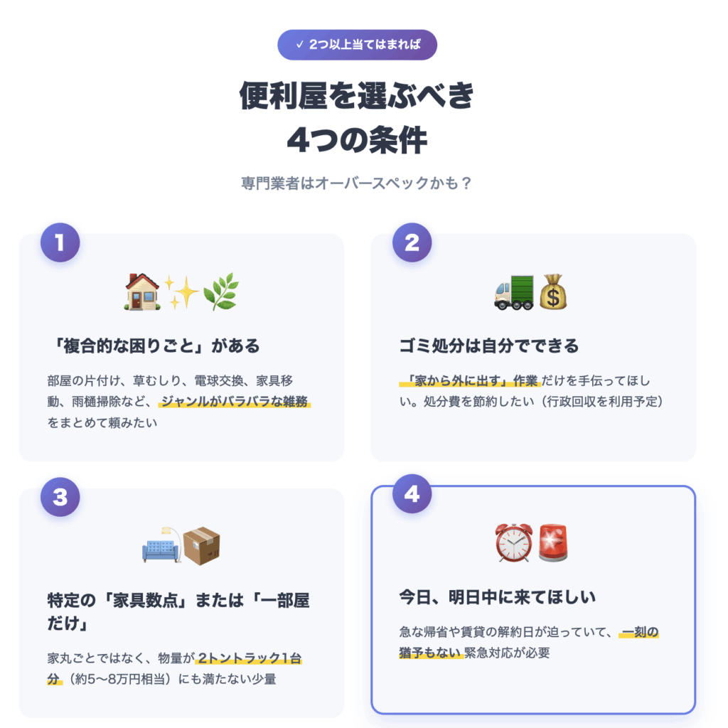Click the money bag emoji
728x728 pixels.
[x=553, y=291]
